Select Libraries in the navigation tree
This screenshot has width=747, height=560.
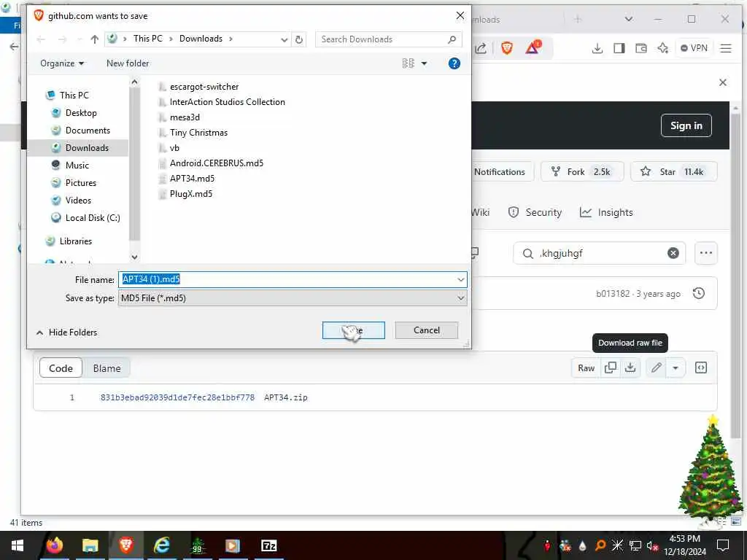coord(75,241)
